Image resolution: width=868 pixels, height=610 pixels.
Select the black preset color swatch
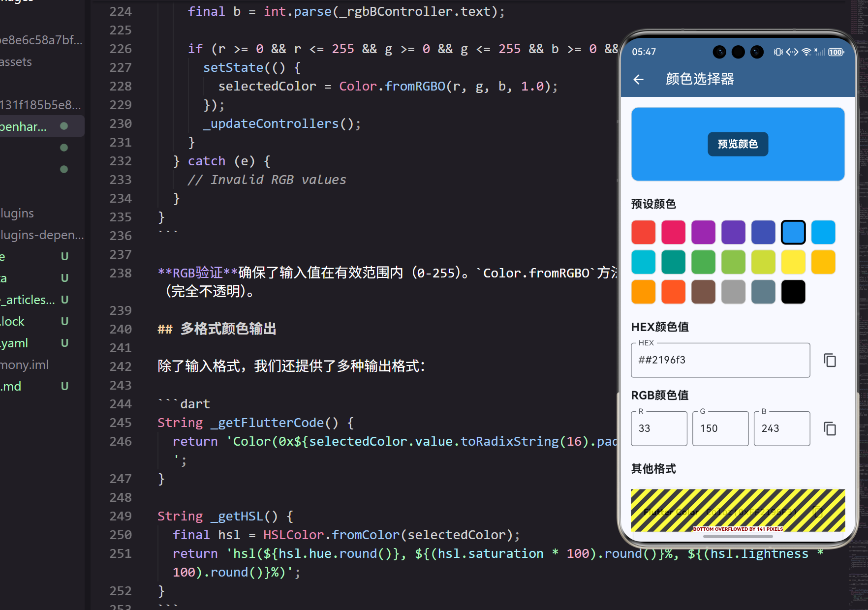[x=793, y=292]
